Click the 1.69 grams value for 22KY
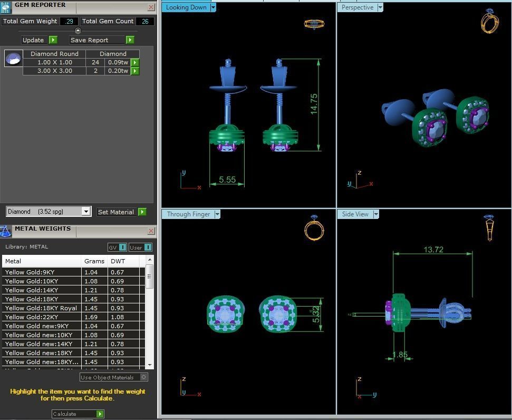 point(91,317)
